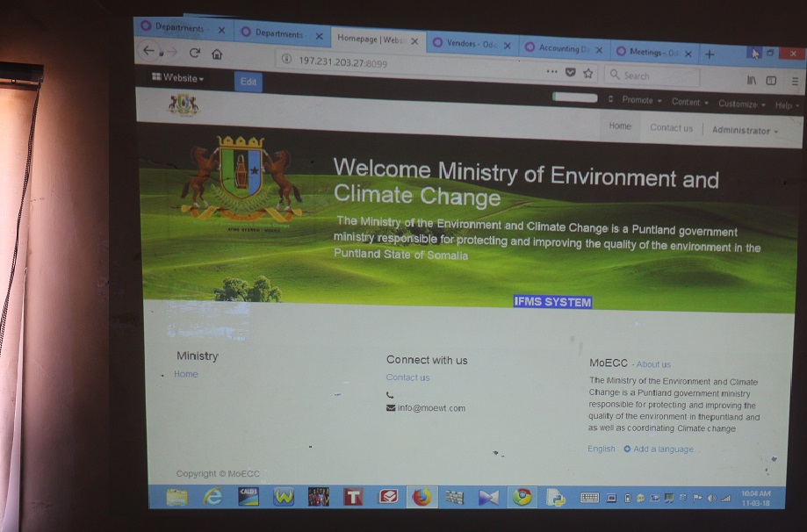
Task: Switch to the Accounting tab
Action: pyautogui.click(x=564, y=49)
